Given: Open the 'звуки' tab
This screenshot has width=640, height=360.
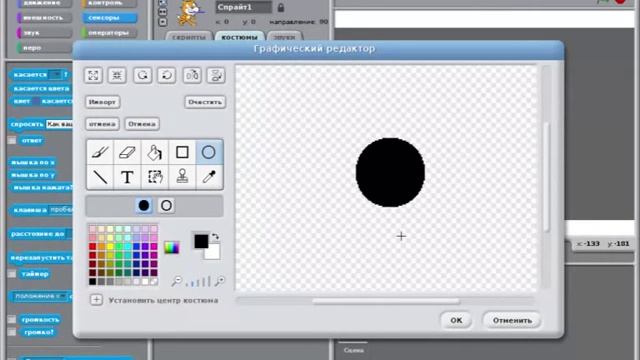Looking at the screenshot, I should [284, 37].
